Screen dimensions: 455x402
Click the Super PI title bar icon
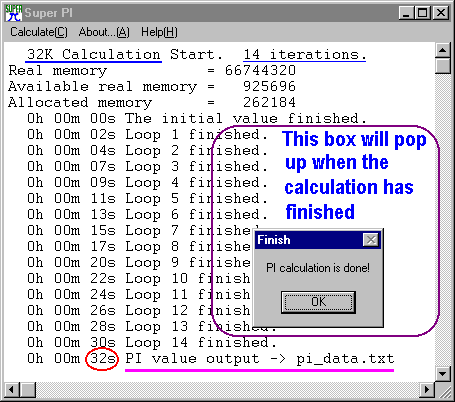[x=13, y=13]
